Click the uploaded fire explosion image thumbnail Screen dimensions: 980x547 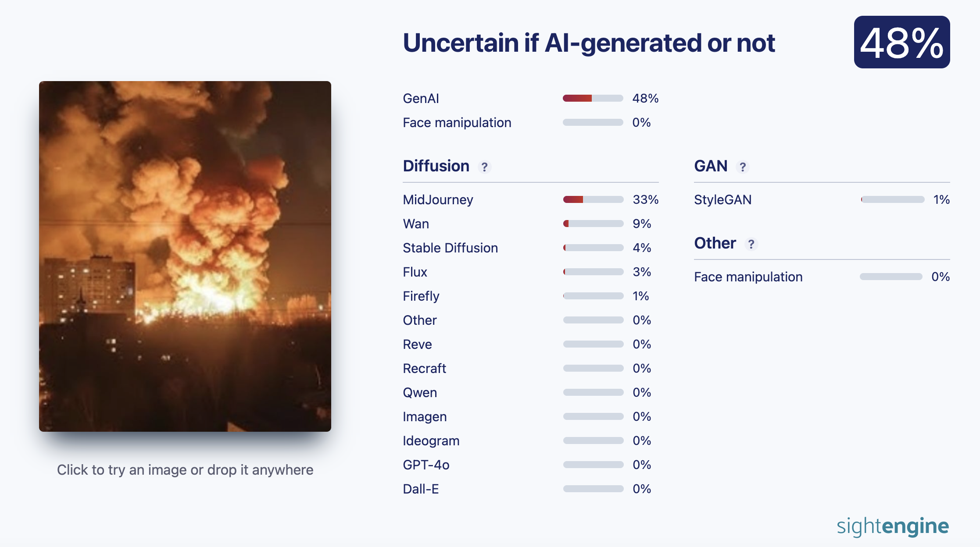click(185, 256)
